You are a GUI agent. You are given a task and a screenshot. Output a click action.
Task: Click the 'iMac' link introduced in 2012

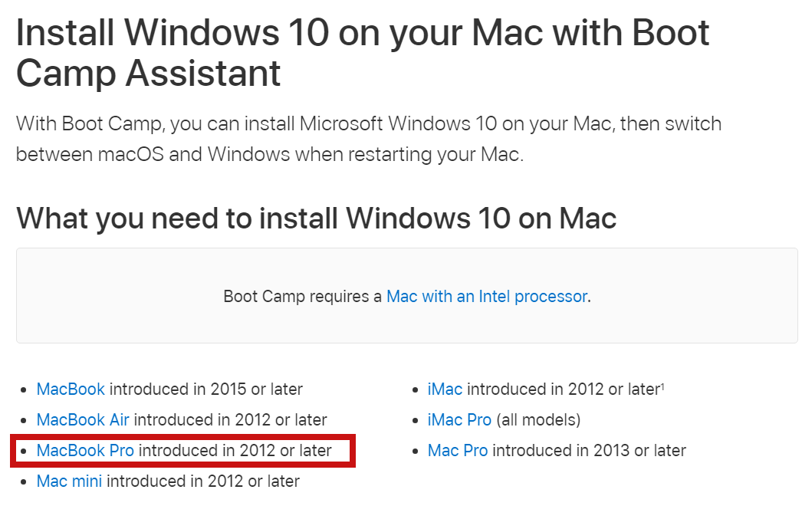[x=445, y=389]
